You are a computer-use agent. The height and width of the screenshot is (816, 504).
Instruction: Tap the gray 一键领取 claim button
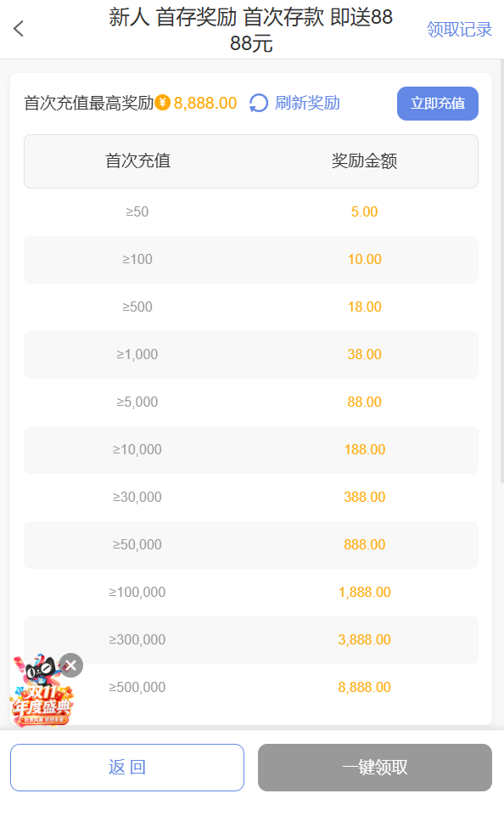coord(374,766)
